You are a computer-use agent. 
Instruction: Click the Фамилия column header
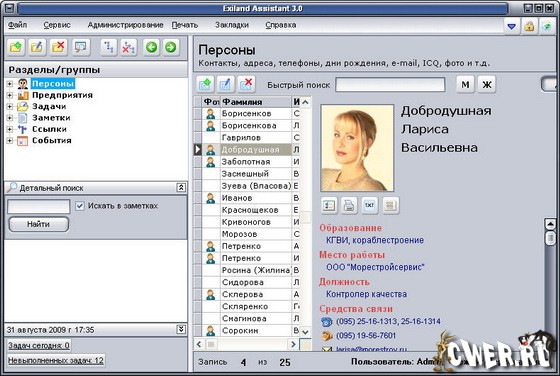(x=256, y=102)
